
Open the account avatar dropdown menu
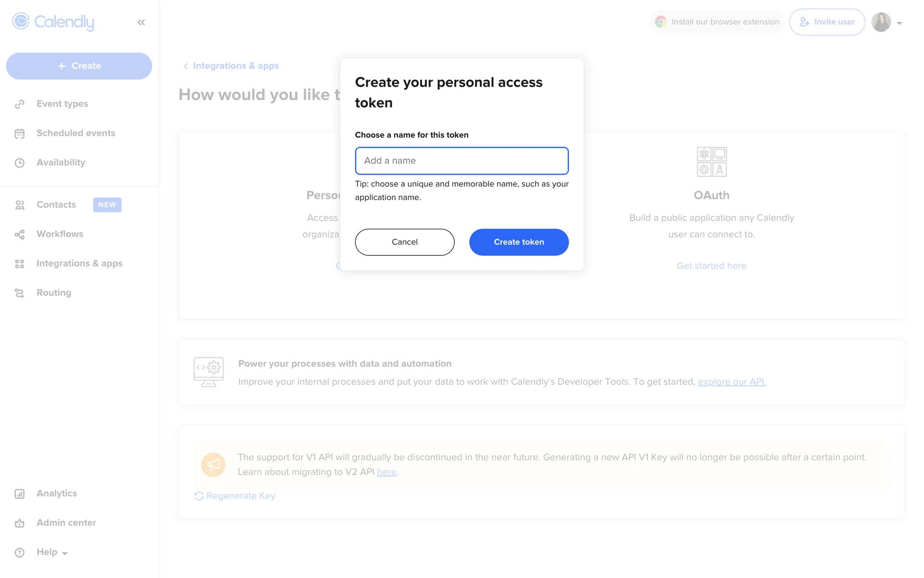click(x=887, y=22)
